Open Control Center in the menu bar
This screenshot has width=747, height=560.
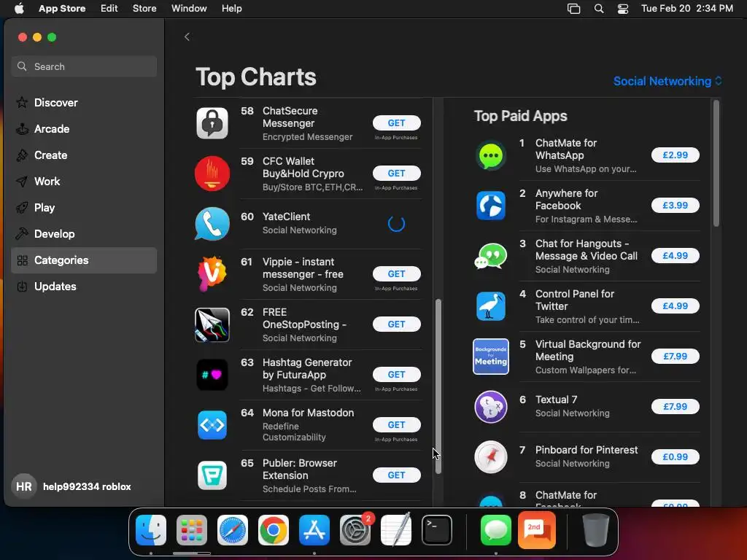623,9
